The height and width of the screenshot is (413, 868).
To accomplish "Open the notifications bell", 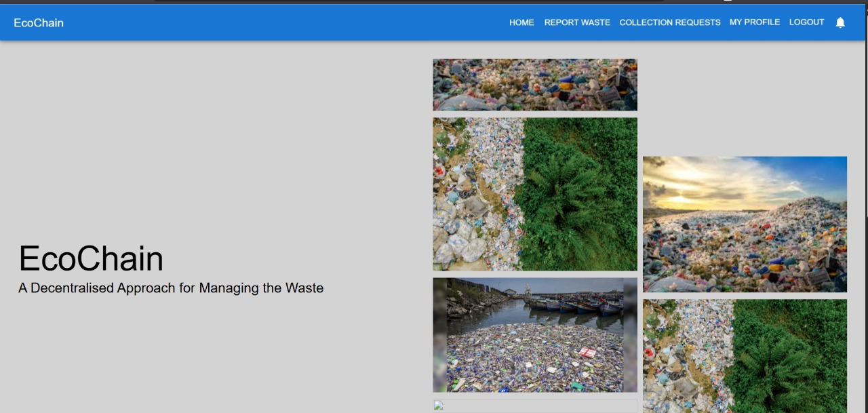I will point(840,22).
